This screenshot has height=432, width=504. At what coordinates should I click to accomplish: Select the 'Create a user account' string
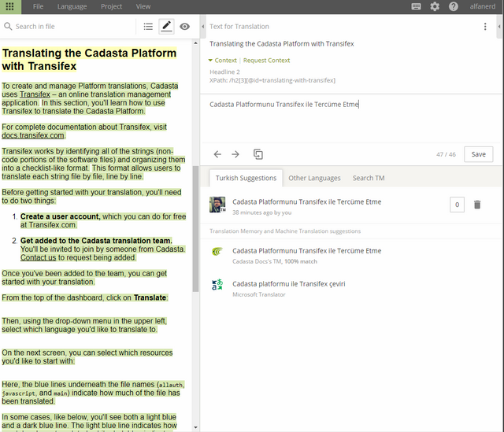coord(103,220)
